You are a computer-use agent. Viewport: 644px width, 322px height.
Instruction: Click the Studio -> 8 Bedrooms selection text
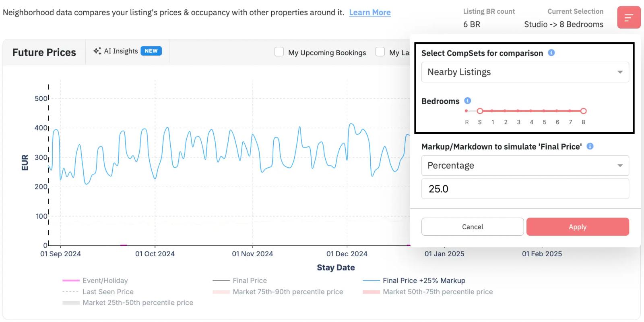563,24
